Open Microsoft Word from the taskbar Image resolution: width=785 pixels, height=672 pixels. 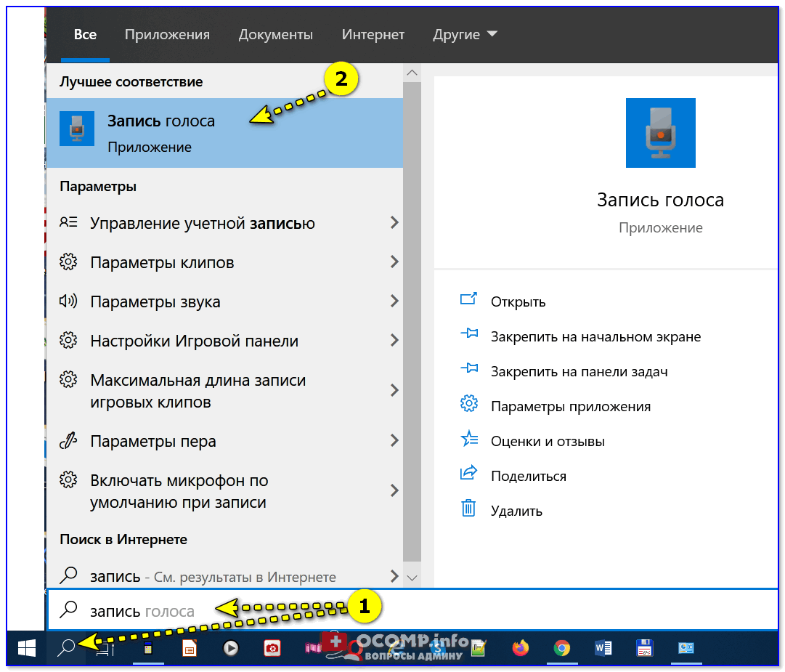point(603,647)
